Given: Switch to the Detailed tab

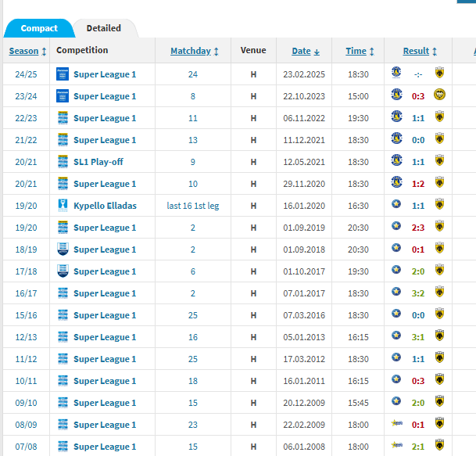Looking at the screenshot, I should (x=104, y=28).
